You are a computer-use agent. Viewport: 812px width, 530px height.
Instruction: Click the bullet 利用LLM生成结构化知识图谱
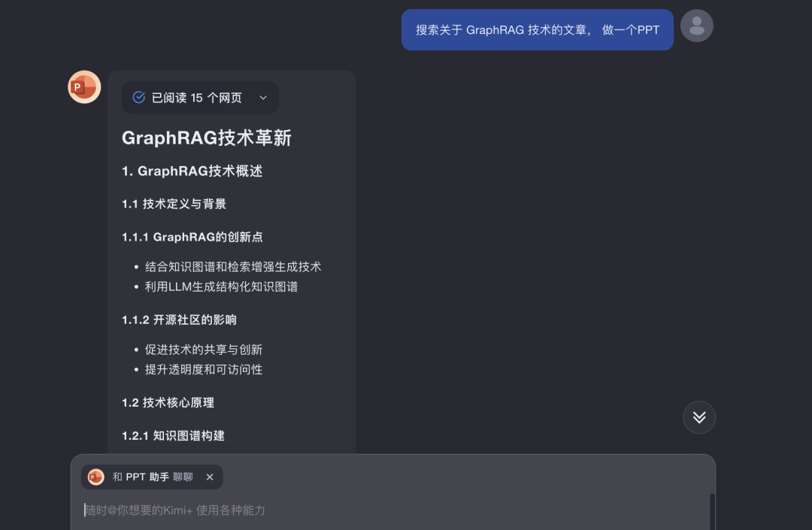coord(221,286)
